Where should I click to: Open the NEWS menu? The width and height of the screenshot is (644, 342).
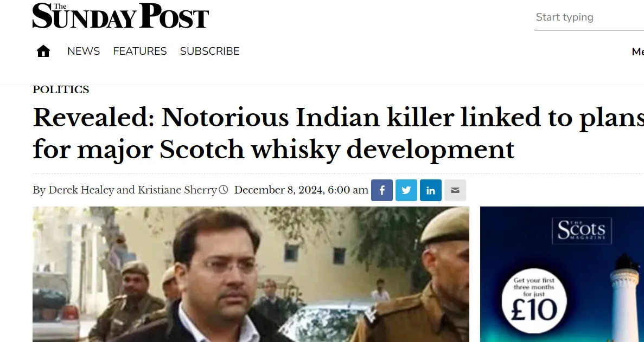(x=84, y=51)
